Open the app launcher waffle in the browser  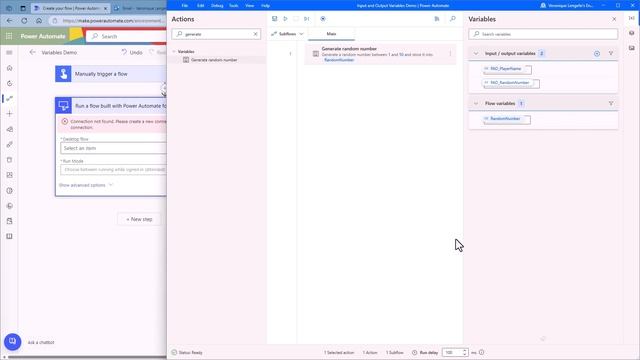point(9,36)
